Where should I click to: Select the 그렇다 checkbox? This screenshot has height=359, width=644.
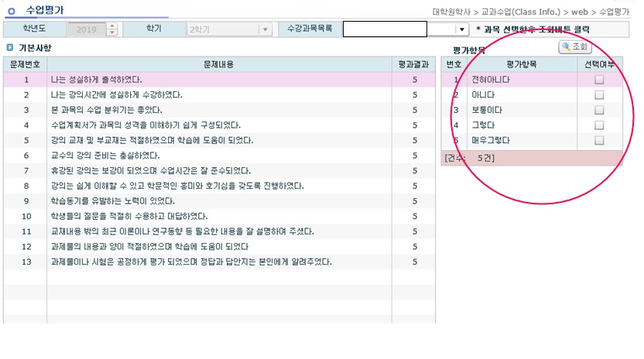click(599, 125)
